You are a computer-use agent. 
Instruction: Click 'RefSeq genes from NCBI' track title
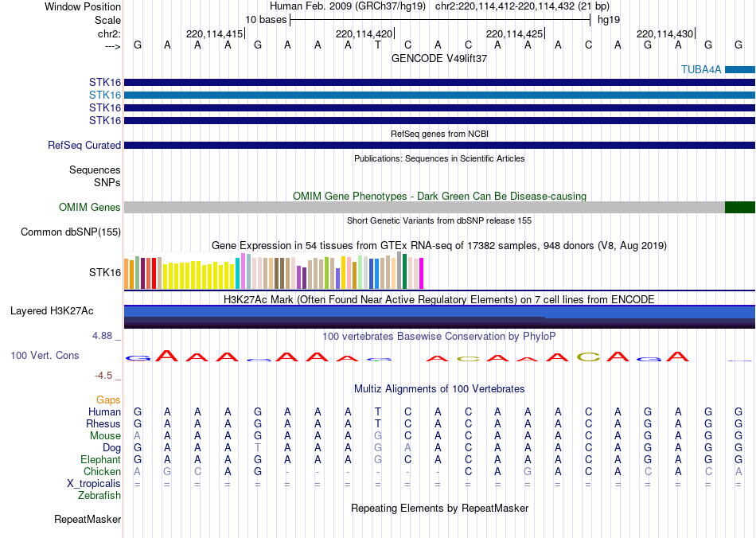click(439, 134)
